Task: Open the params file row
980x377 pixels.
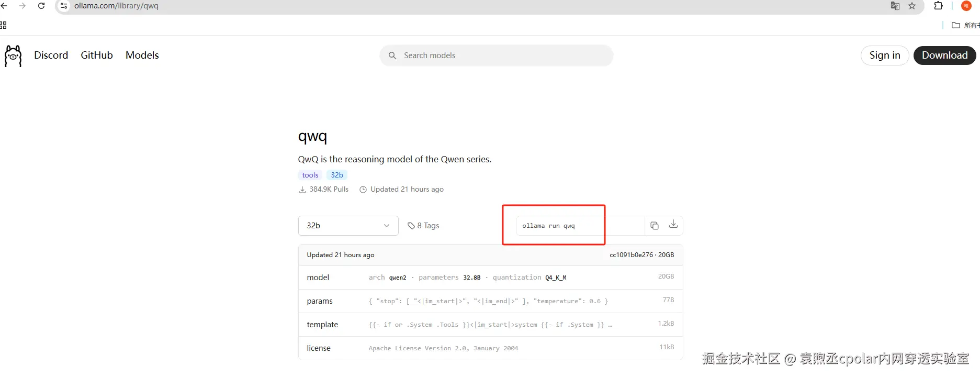Action: pos(490,301)
